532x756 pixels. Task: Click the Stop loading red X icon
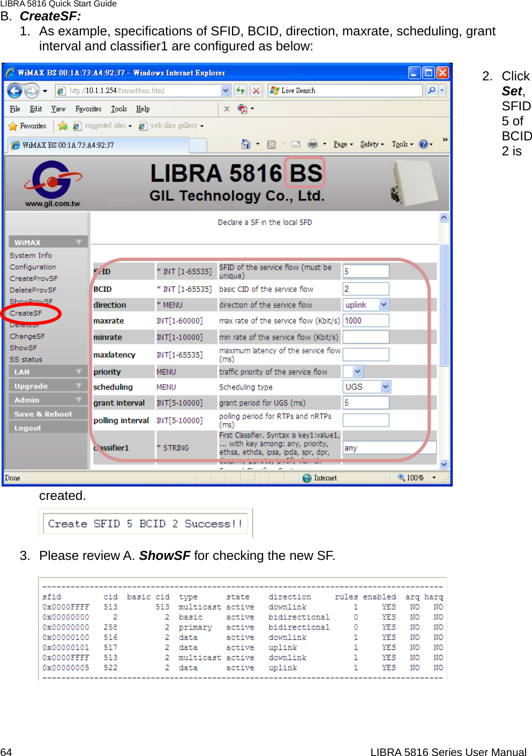point(256,91)
